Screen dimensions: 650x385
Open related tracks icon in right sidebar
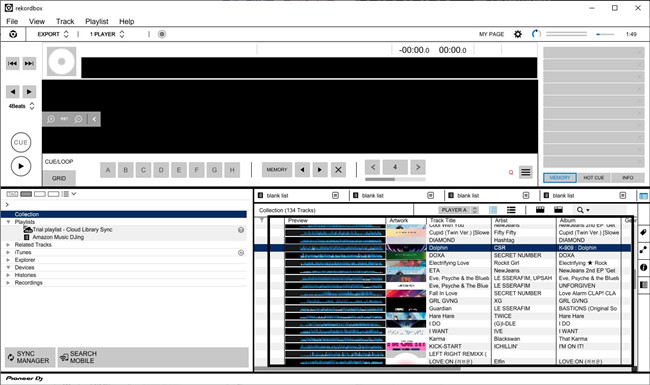pos(643,250)
